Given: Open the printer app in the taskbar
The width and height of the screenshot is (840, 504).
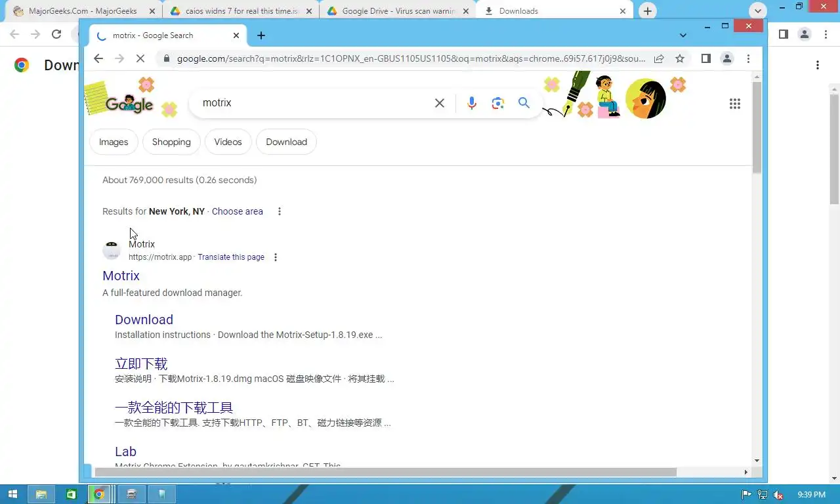Looking at the screenshot, I should click(x=131, y=494).
